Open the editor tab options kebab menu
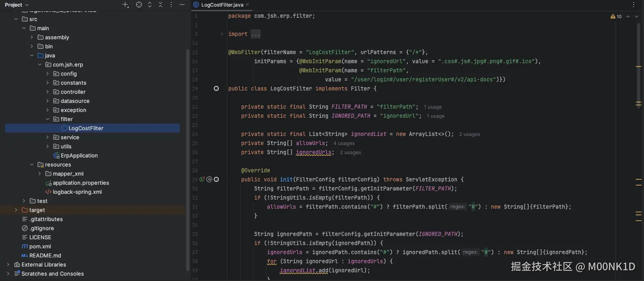The image size is (644, 281). tap(634, 5)
